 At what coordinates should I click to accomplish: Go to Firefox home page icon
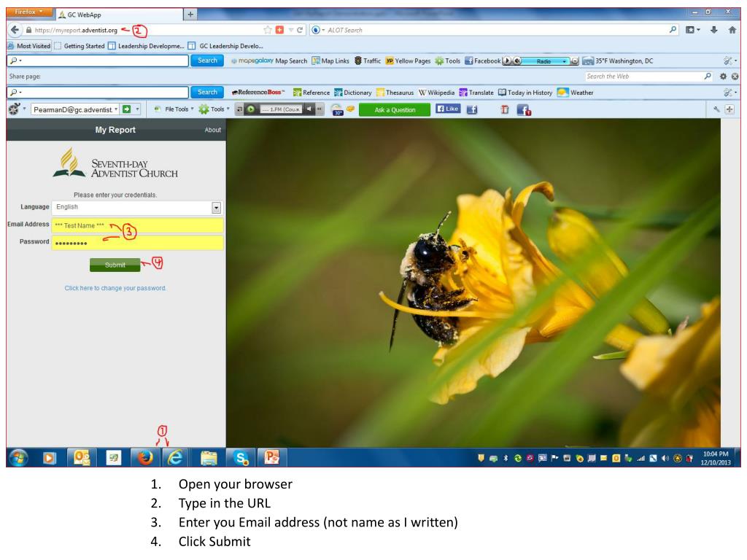tap(732, 30)
